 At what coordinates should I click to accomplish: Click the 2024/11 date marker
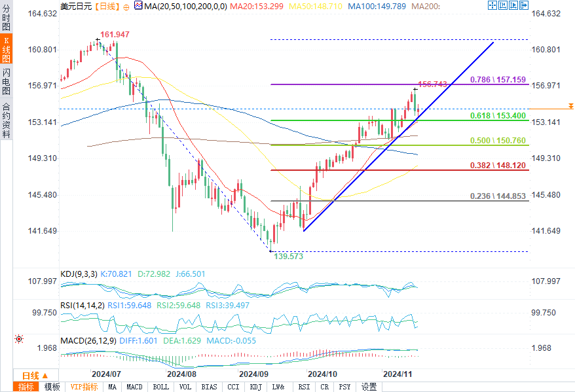(x=398, y=374)
